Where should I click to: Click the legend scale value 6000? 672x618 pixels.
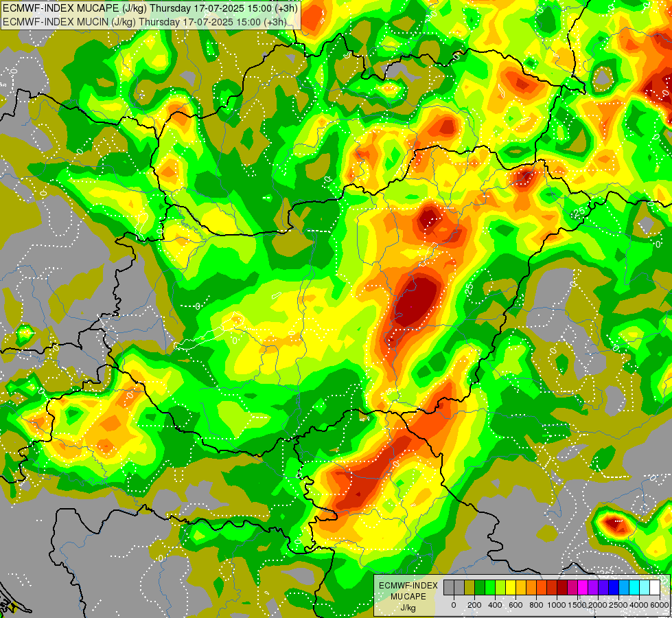(660, 605)
